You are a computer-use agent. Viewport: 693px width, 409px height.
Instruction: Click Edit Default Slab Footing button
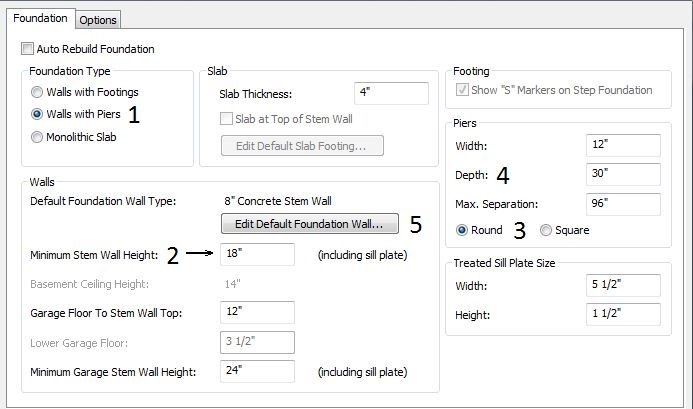pos(302,145)
